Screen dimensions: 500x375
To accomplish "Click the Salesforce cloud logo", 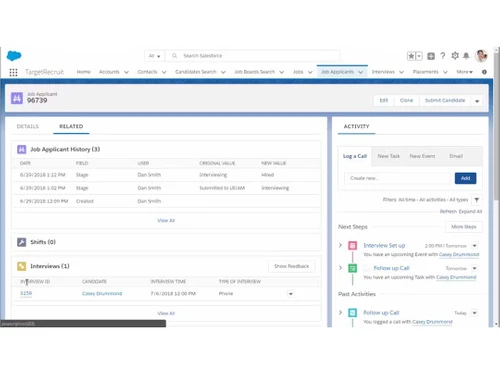I will [x=14, y=56].
